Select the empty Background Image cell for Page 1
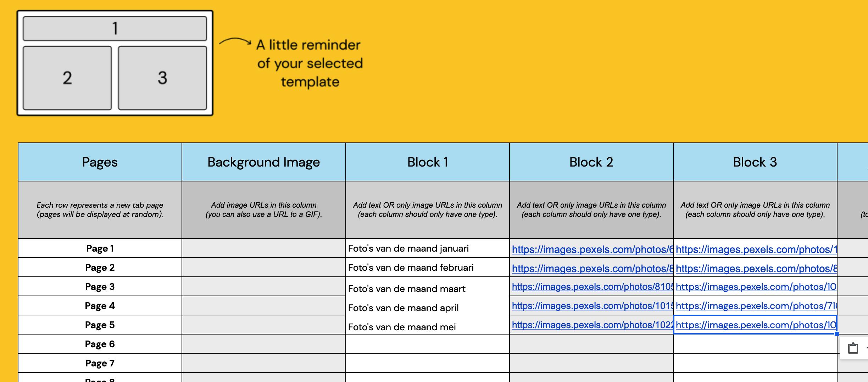This screenshot has width=868, height=382. pos(263,248)
